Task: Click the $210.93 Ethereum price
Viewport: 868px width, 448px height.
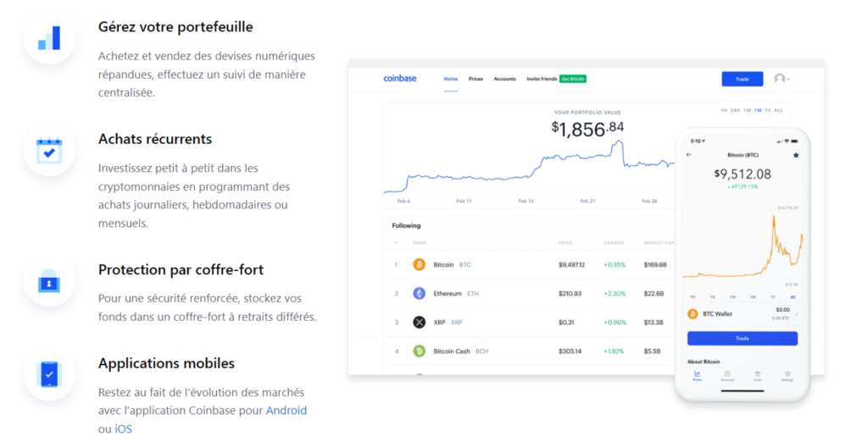Action: click(570, 294)
